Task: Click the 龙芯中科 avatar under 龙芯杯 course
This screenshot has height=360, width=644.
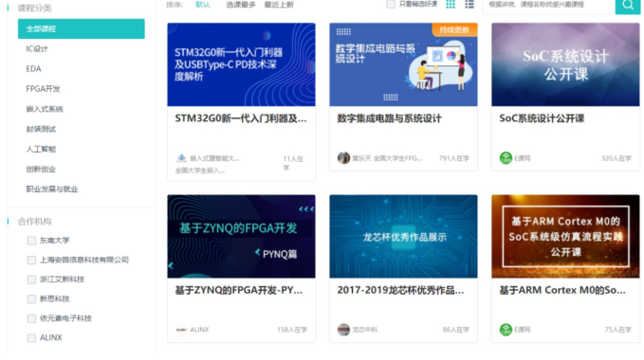Action: [343, 330]
